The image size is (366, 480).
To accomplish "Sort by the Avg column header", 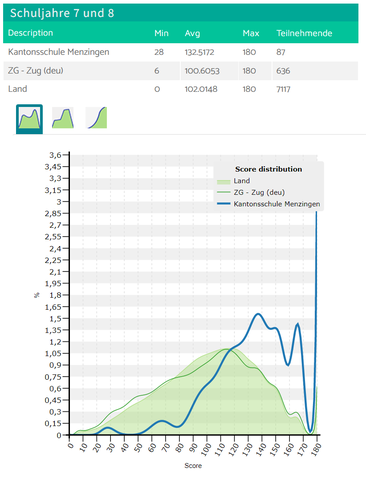I will pyautogui.click(x=192, y=33).
